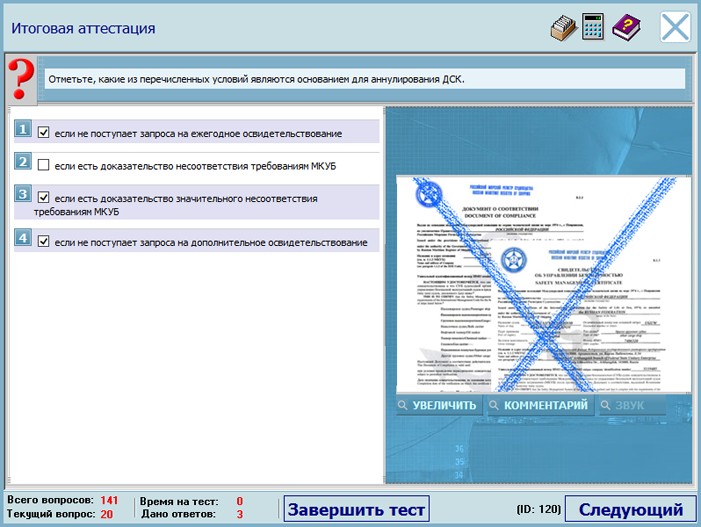Click the Текущий вопрос value 20
Screen dimensions: 701x527
click(x=106, y=514)
